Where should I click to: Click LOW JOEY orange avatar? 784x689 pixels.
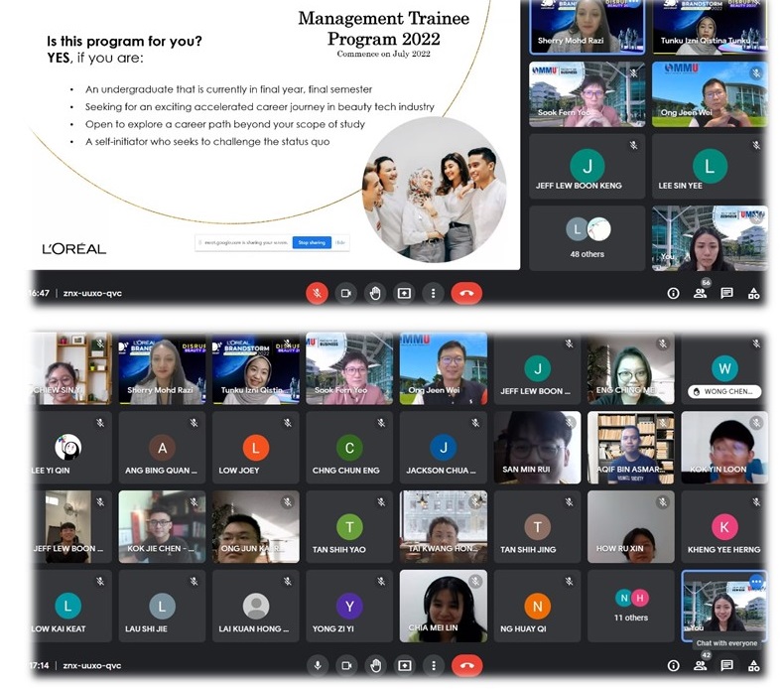[x=255, y=448]
